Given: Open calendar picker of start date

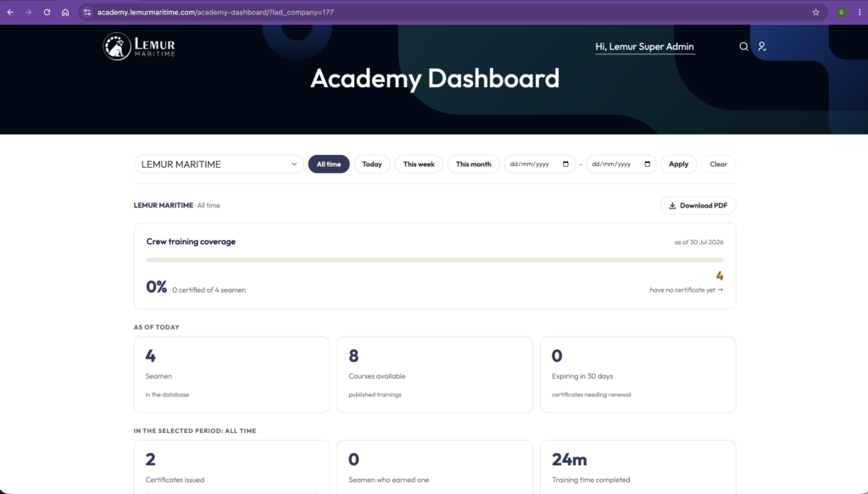Looking at the screenshot, I should 565,164.
